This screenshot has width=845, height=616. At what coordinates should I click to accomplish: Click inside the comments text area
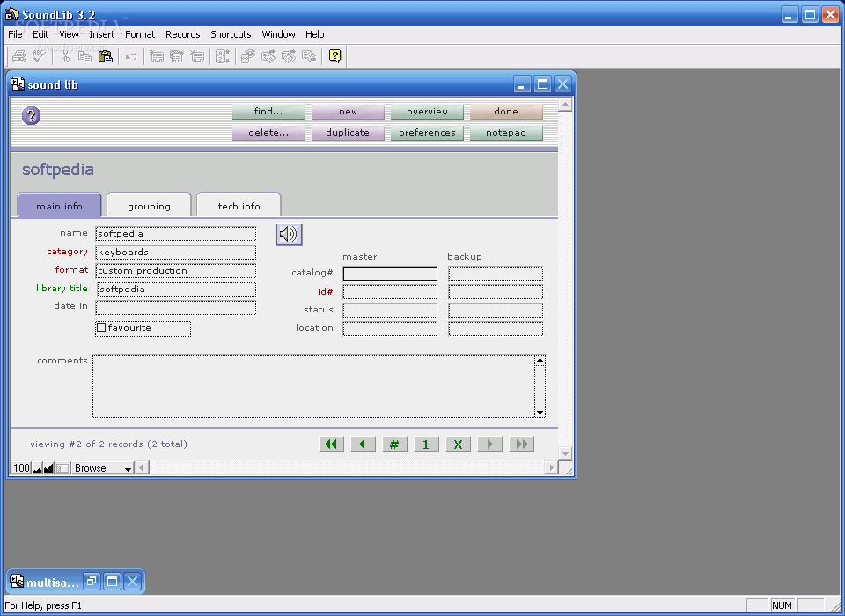click(313, 385)
